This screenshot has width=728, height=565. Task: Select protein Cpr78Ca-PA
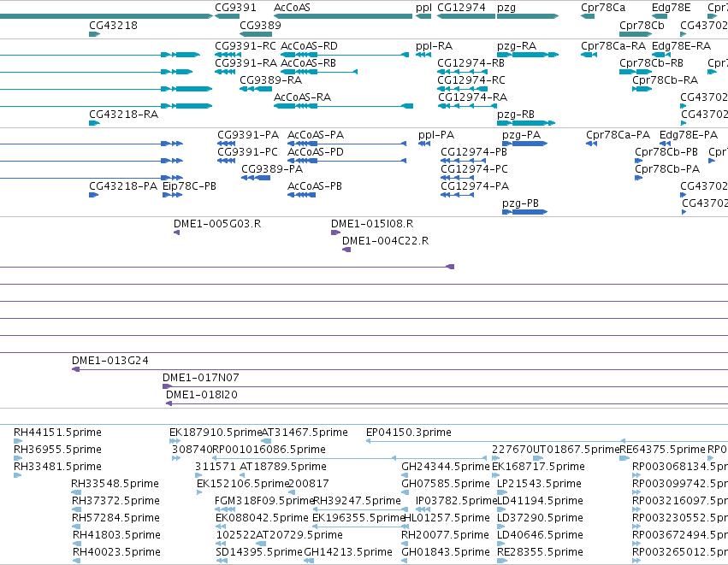point(618,135)
